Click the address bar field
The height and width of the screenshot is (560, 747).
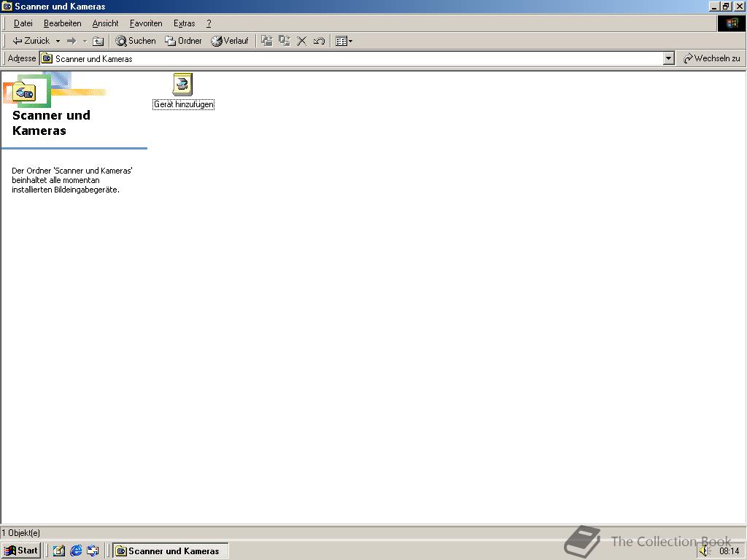352,58
